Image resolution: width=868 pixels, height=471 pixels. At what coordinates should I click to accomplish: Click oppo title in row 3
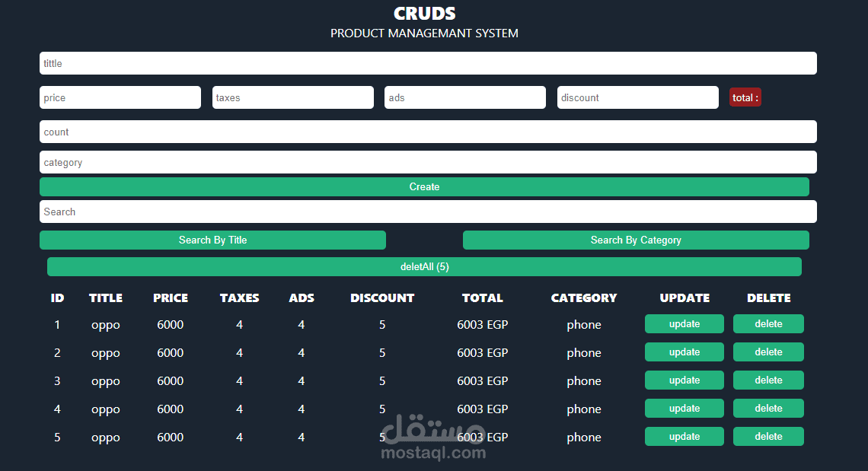coord(106,381)
